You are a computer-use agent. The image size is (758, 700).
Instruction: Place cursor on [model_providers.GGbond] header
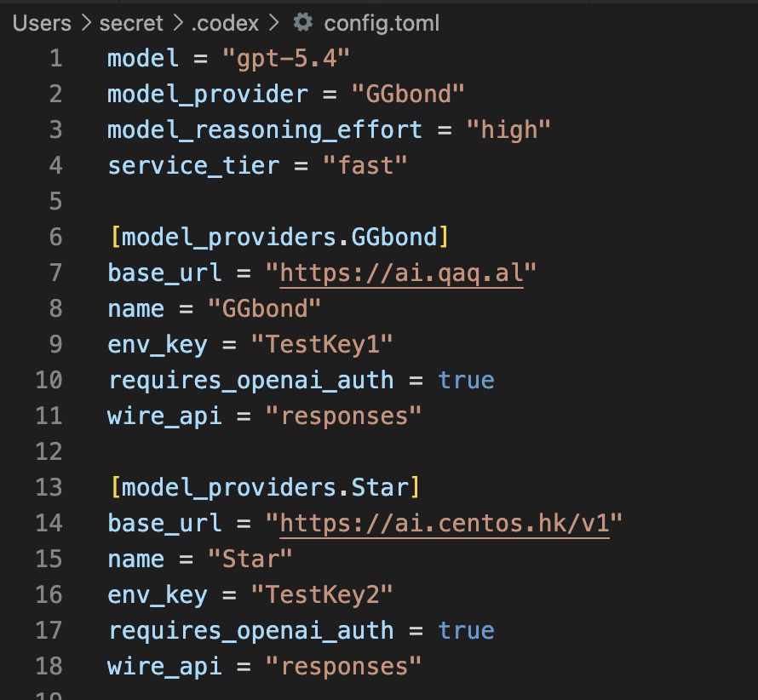tap(279, 238)
